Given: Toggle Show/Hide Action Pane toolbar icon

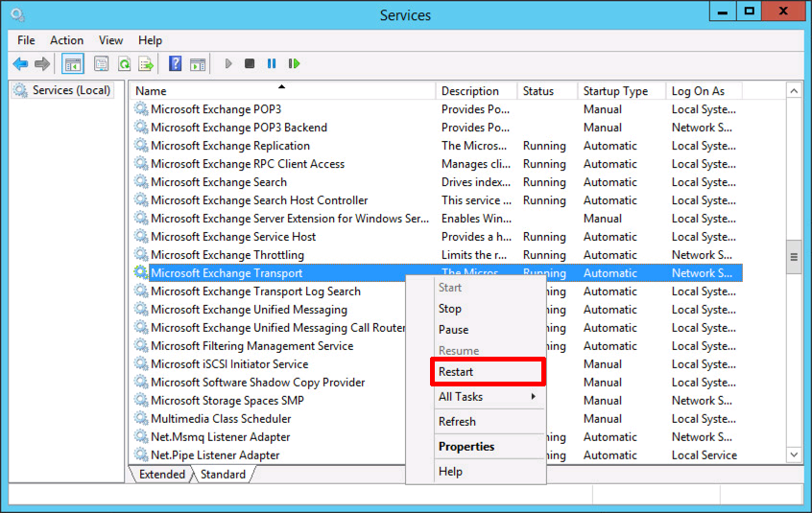Looking at the screenshot, I should (x=198, y=64).
